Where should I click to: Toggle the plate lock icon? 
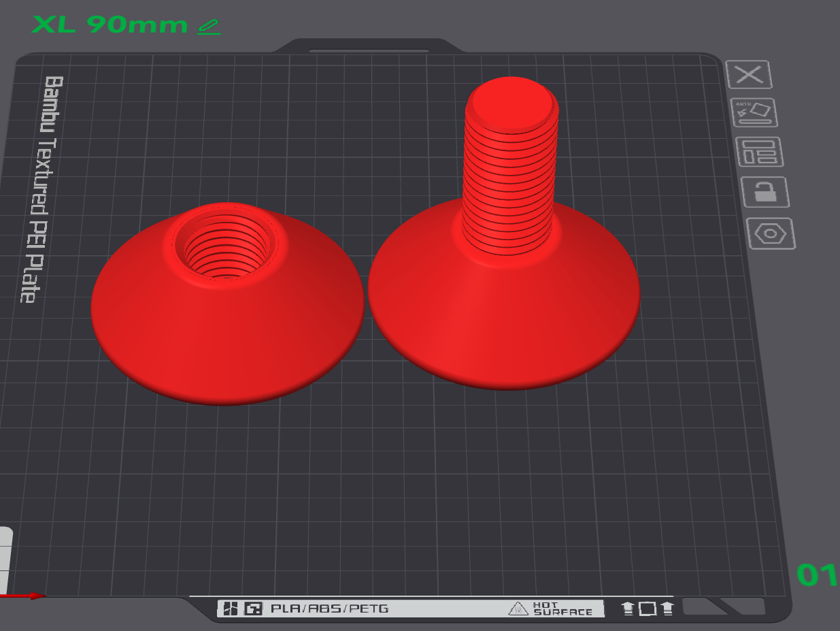coord(766,192)
